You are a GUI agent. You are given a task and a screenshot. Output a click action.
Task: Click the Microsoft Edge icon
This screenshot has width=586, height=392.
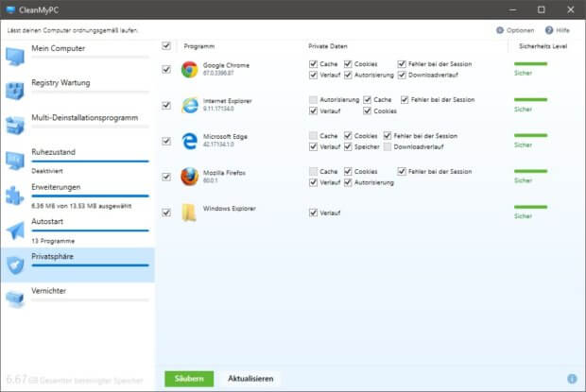(189, 140)
